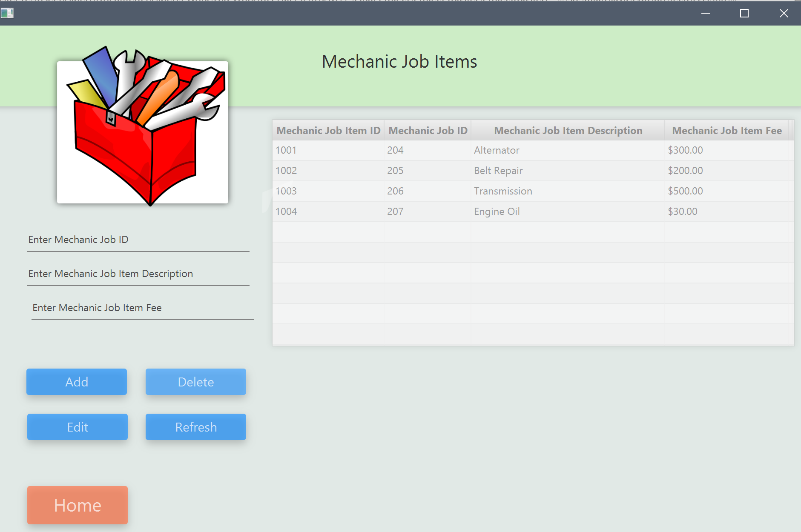Screen dimensions: 801x532
Task: Click the Edit button
Action: coord(78,427)
